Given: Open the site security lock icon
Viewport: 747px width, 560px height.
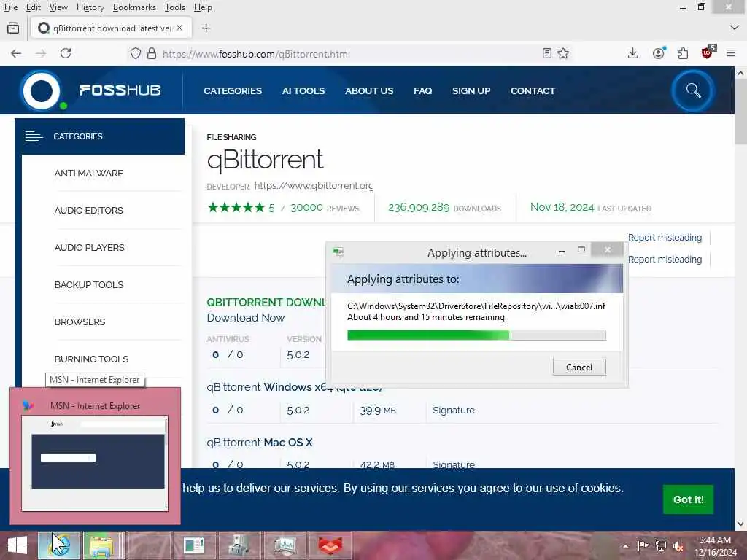Looking at the screenshot, I should coord(152,53).
